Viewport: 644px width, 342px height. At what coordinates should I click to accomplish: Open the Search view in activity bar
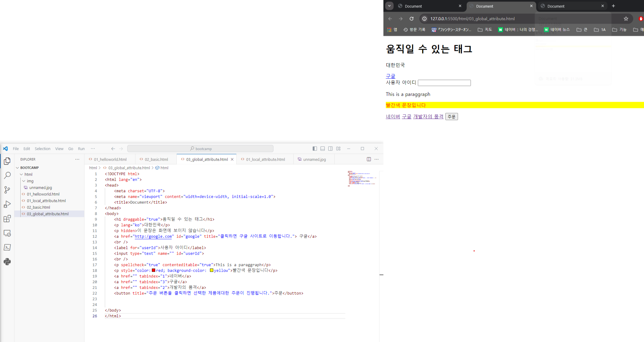pyautogui.click(x=7, y=175)
